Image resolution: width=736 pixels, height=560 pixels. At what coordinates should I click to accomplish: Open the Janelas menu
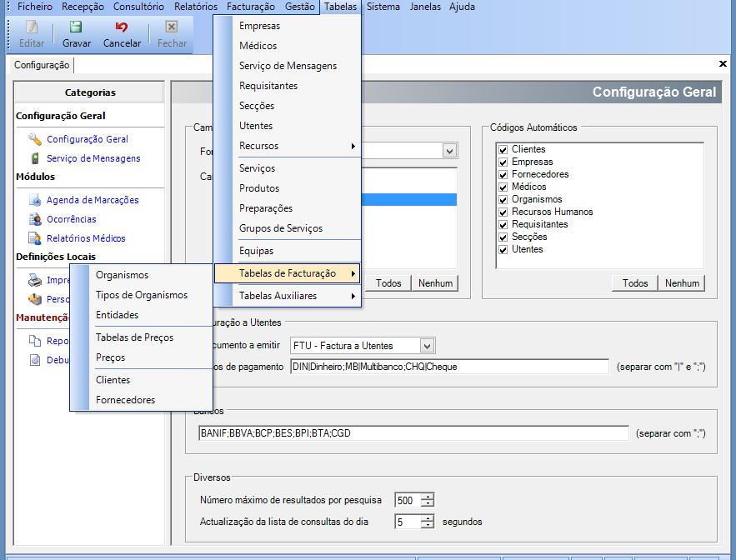pyautogui.click(x=425, y=7)
